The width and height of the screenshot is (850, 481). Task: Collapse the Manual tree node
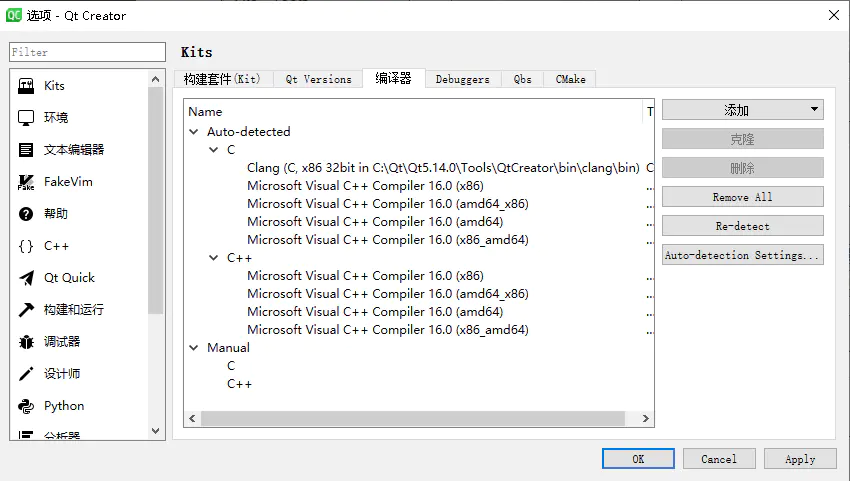[x=194, y=348]
